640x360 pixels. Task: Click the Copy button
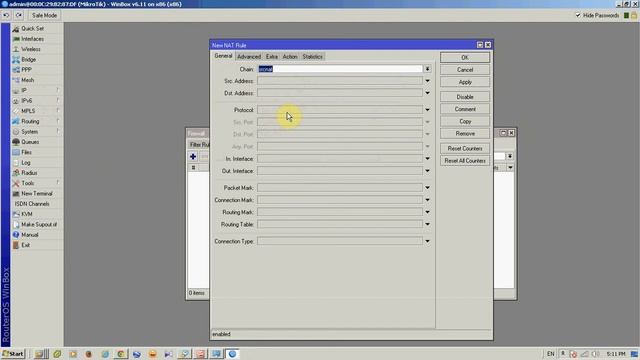pyautogui.click(x=465, y=121)
